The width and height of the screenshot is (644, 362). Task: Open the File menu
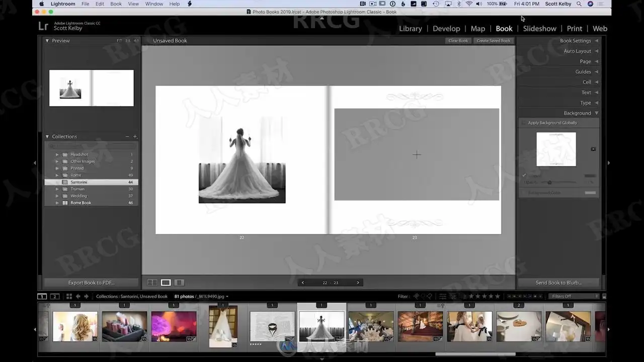(86, 4)
